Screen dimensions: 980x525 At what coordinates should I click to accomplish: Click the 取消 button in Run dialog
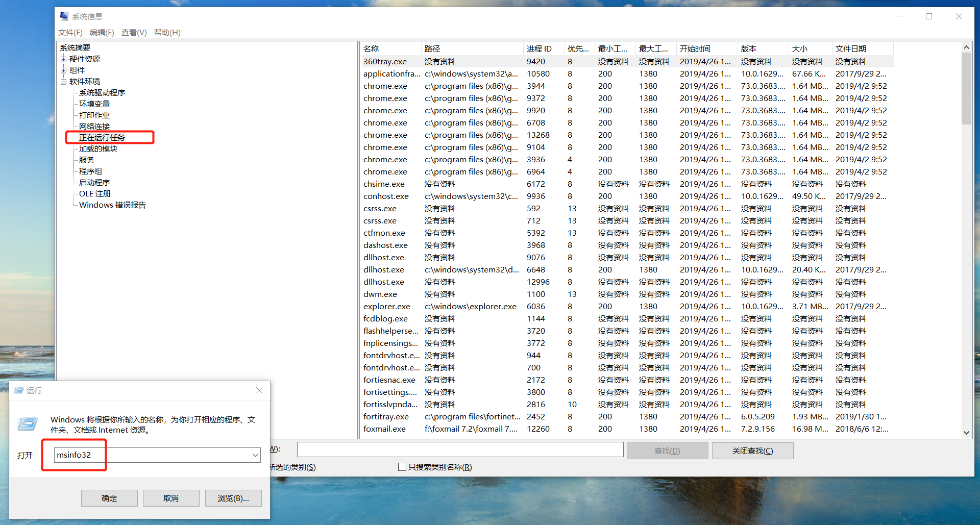[171, 498]
